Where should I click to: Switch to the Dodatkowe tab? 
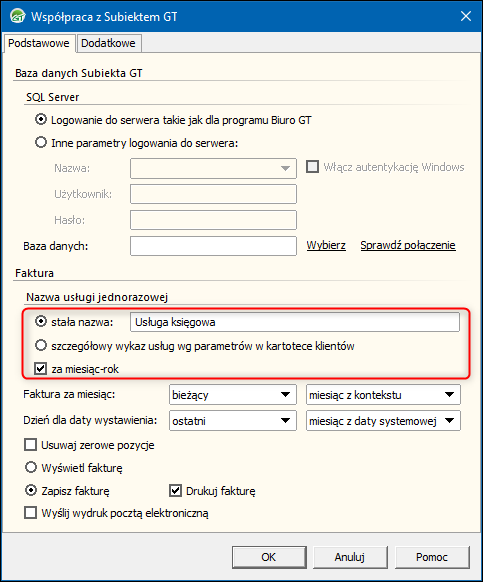108,43
